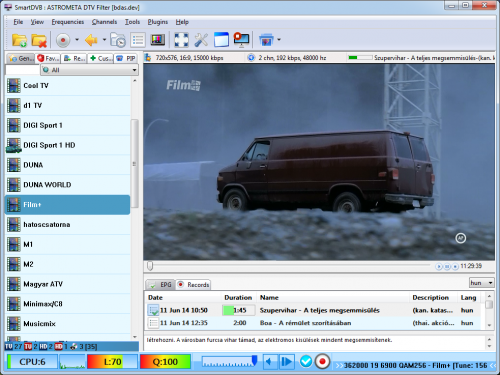Toggle the EPG entry icon for Szupervihar

coord(153,310)
